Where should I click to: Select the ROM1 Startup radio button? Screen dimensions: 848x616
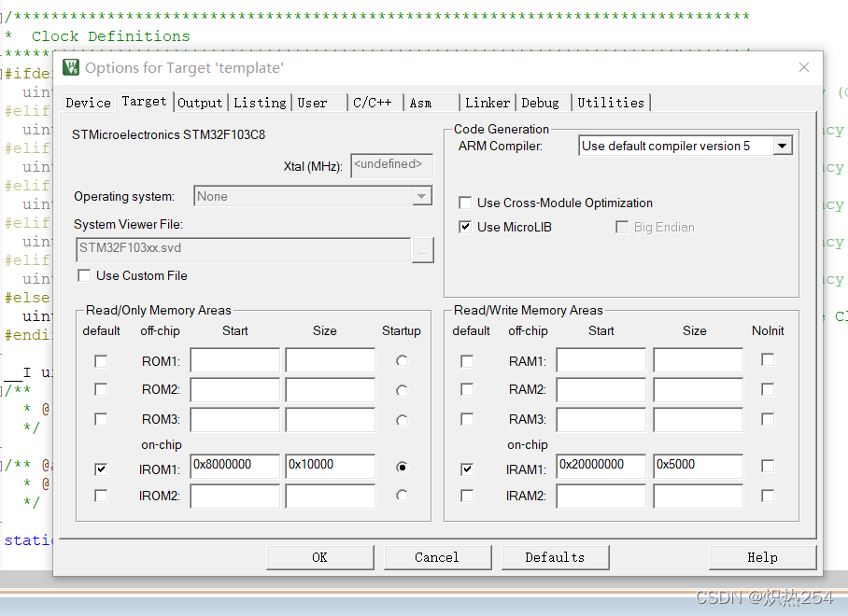[x=402, y=361]
